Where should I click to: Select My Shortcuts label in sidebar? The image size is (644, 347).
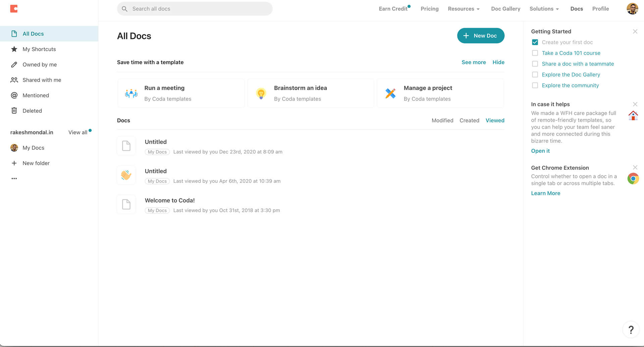39,49
